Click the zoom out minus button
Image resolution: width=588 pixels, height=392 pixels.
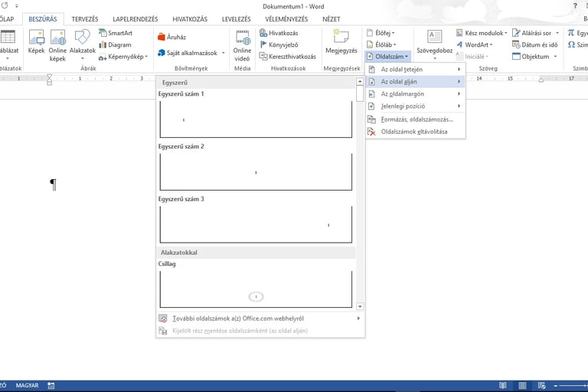(555, 385)
